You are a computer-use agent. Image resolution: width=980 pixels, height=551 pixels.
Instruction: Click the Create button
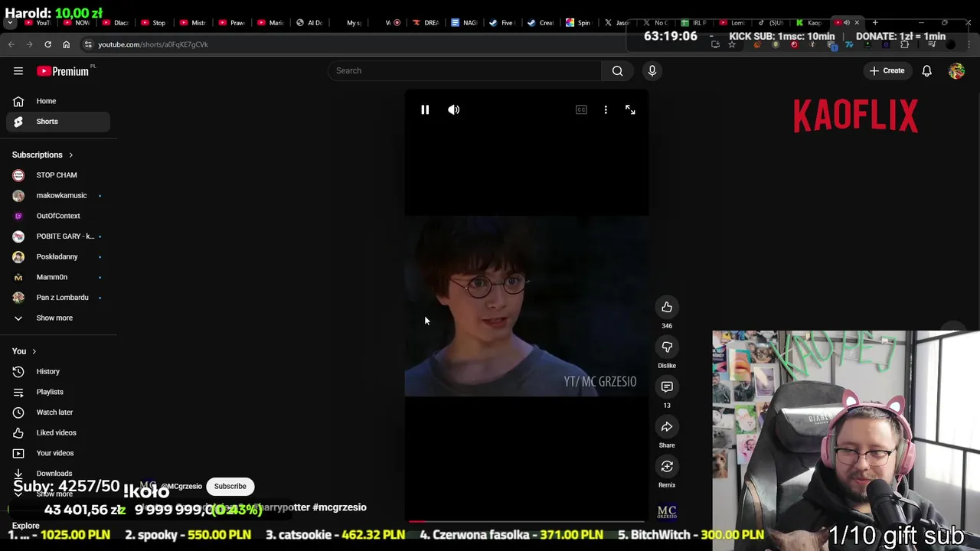point(887,70)
